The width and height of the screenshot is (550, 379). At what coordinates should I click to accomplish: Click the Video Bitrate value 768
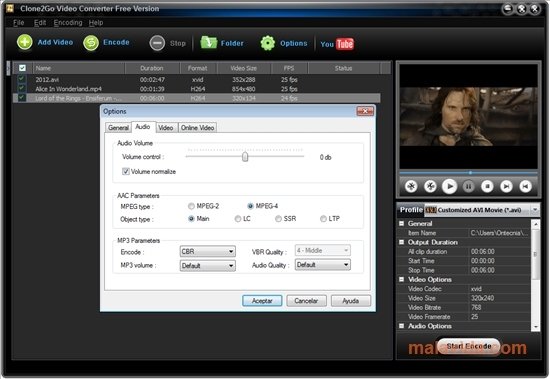pos(476,307)
